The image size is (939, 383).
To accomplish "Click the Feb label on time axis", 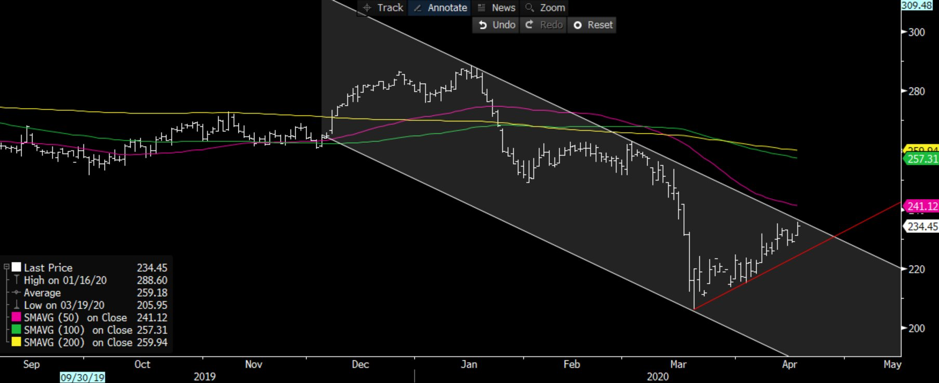I will [572, 364].
